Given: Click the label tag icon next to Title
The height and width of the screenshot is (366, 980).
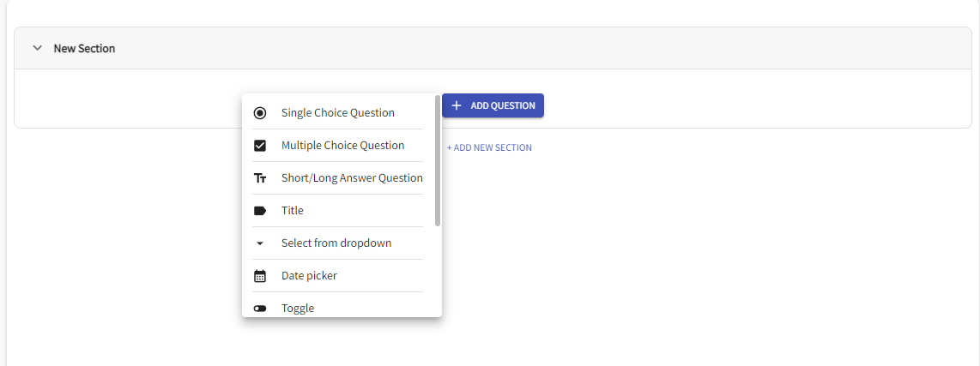Looking at the screenshot, I should 260,211.
